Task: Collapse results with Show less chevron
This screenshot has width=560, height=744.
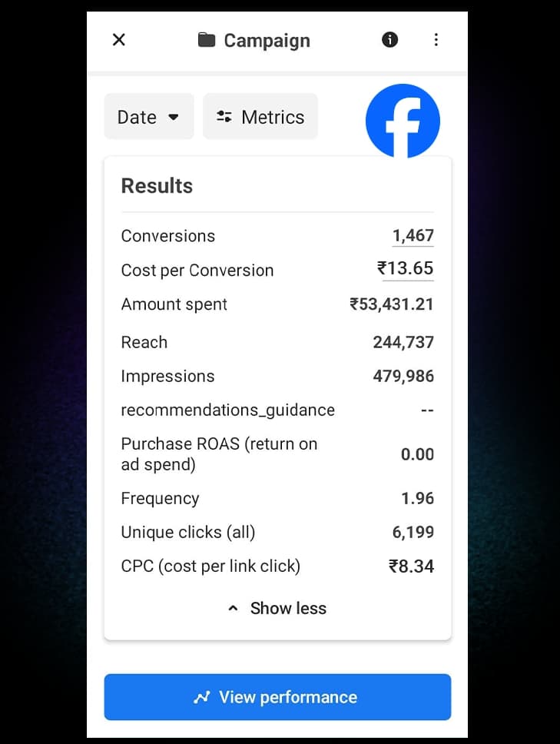Action: [x=234, y=609]
